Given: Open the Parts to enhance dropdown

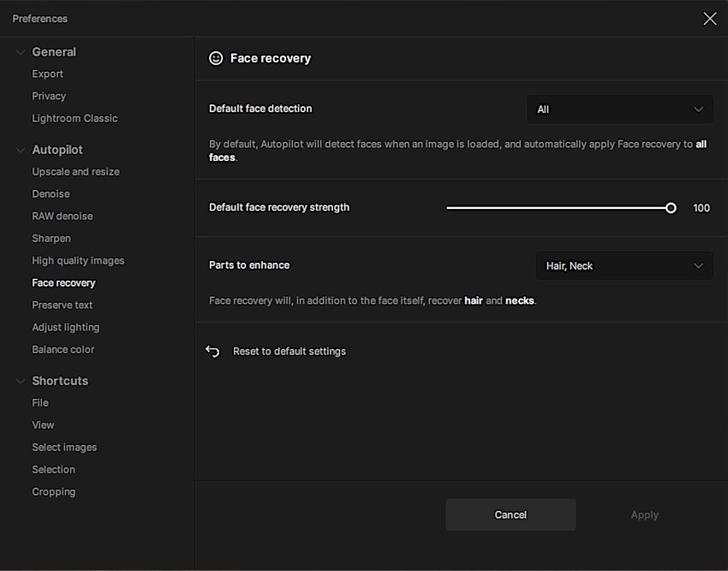Looking at the screenshot, I should point(624,266).
